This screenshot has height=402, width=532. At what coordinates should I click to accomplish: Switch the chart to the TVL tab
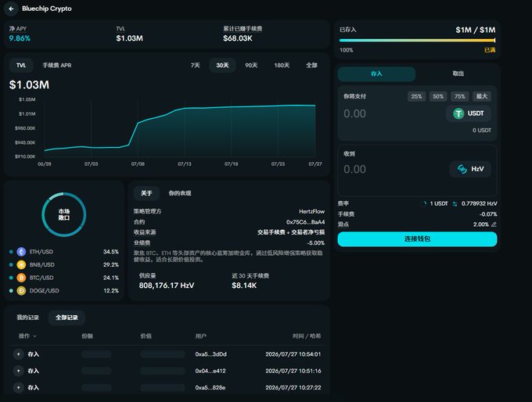click(21, 65)
